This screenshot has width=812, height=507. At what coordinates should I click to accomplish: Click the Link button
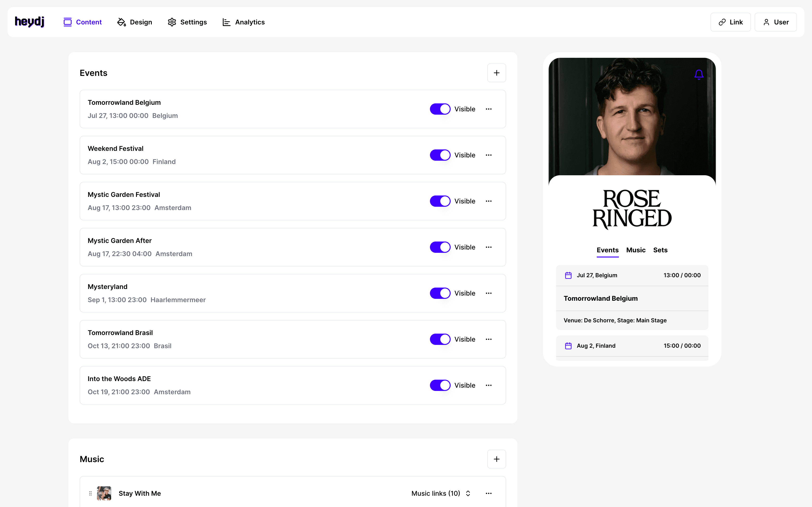(x=730, y=22)
